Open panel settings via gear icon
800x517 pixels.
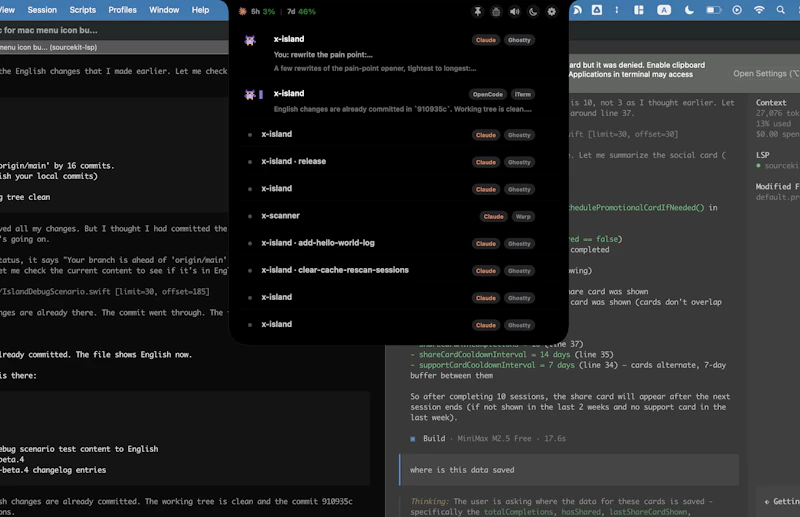[x=552, y=11]
